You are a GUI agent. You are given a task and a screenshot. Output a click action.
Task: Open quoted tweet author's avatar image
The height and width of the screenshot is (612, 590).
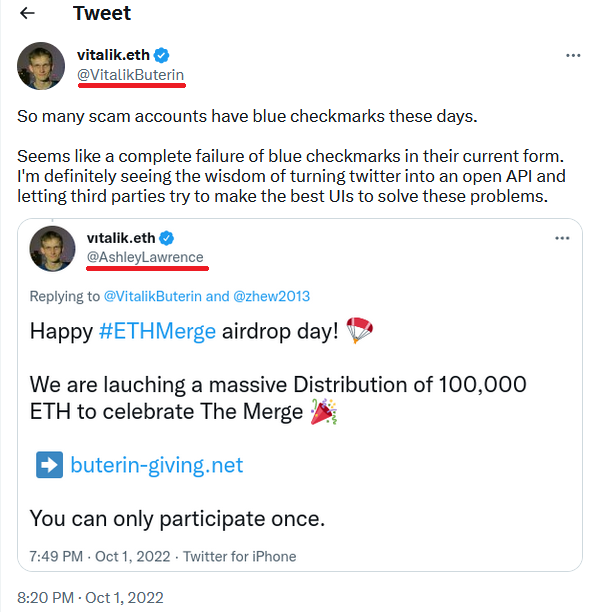(52, 249)
